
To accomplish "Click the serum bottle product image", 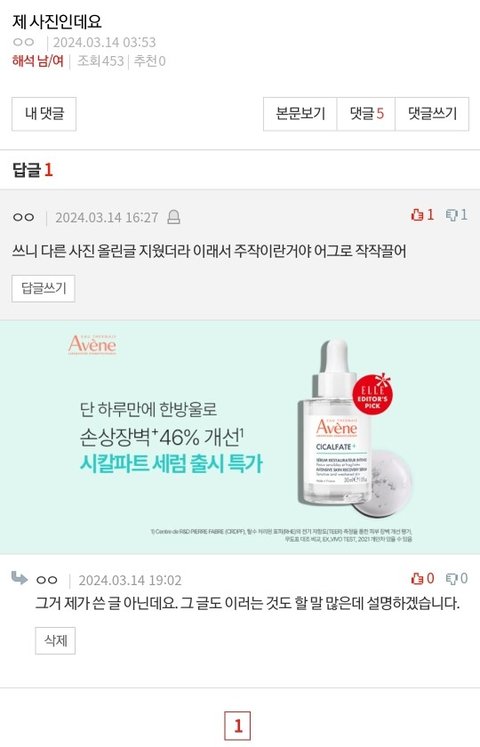I will coord(336,422).
